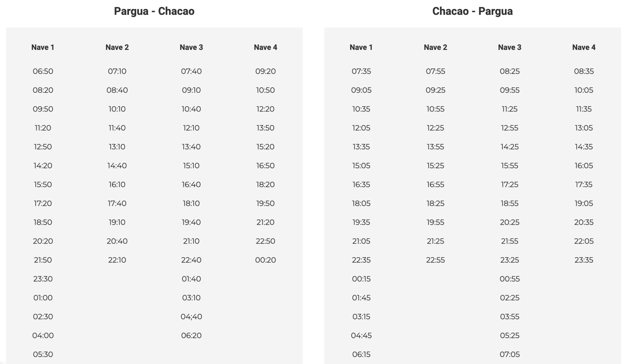Click the 06:50 departure time
The height and width of the screenshot is (364, 627).
coord(43,71)
